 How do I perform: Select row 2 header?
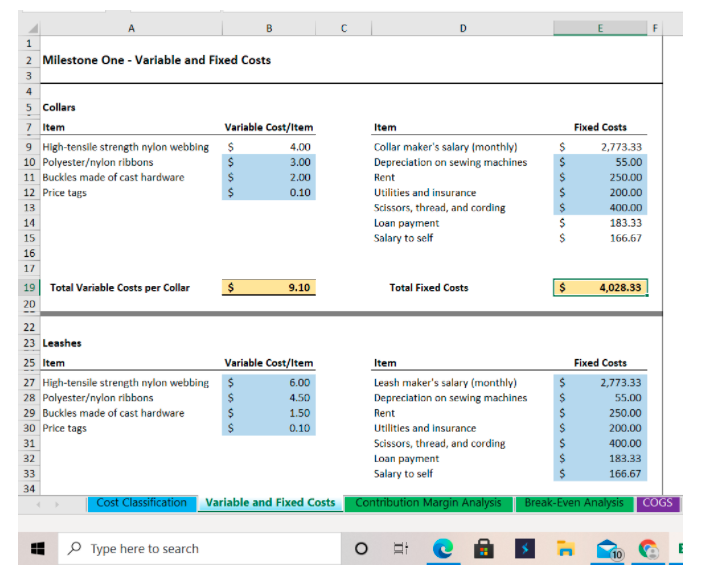[x=29, y=60]
